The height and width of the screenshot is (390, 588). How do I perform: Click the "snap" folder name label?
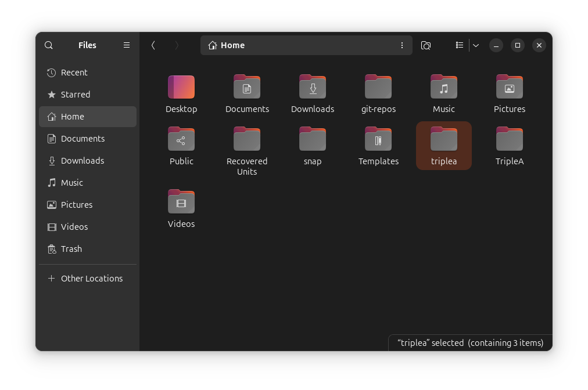[x=313, y=161]
